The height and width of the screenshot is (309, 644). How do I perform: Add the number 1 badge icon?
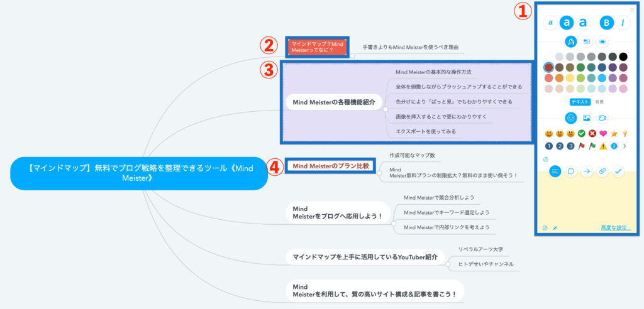point(548,146)
